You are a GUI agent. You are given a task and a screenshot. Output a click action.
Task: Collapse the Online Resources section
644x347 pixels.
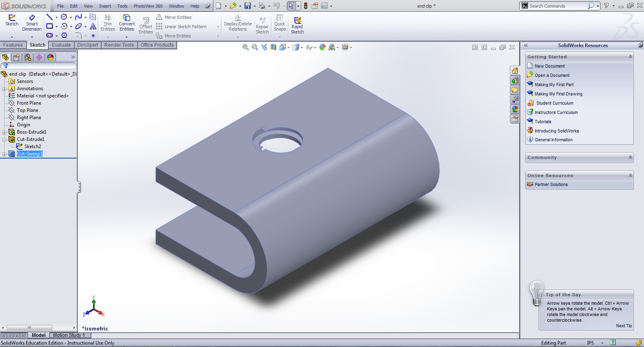pyautogui.click(x=630, y=176)
